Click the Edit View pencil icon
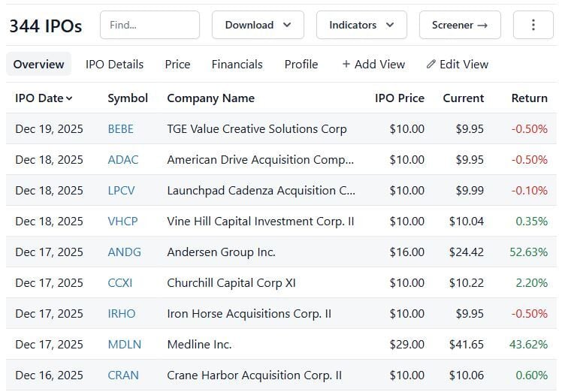 coord(431,65)
